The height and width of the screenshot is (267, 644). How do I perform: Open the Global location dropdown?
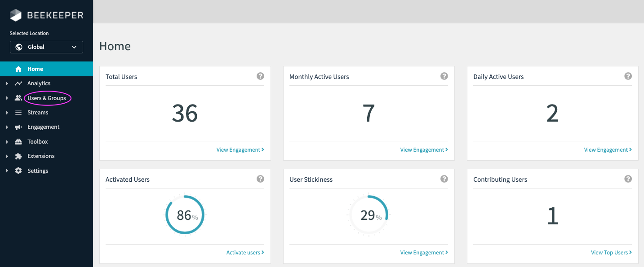tap(46, 47)
